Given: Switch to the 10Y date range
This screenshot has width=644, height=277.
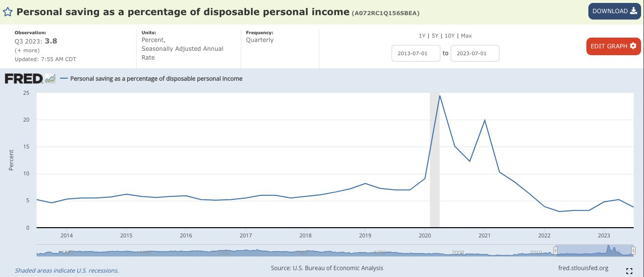Looking at the screenshot, I should [449, 36].
